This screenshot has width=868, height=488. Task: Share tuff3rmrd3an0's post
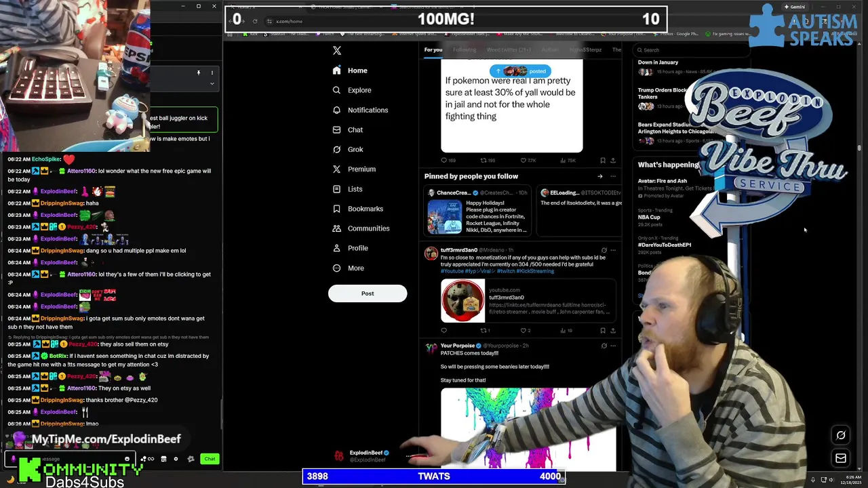click(613, 331)
